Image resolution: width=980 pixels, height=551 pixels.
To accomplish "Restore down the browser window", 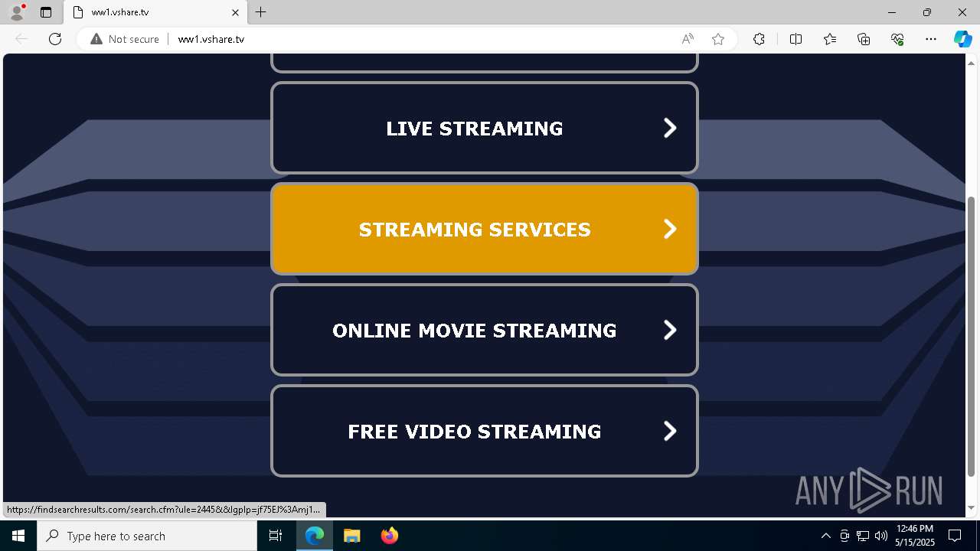I will (927, 12).
